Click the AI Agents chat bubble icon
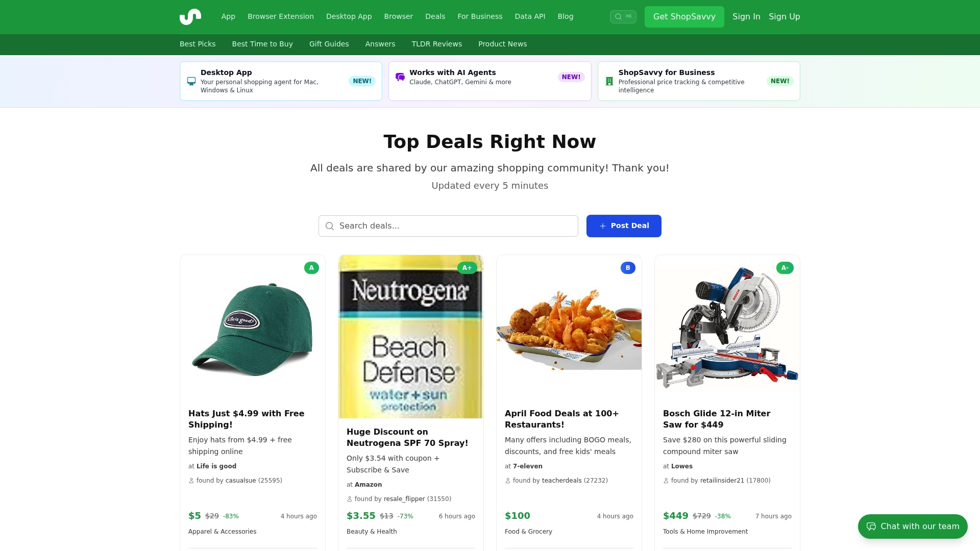 tap(400, 77)
